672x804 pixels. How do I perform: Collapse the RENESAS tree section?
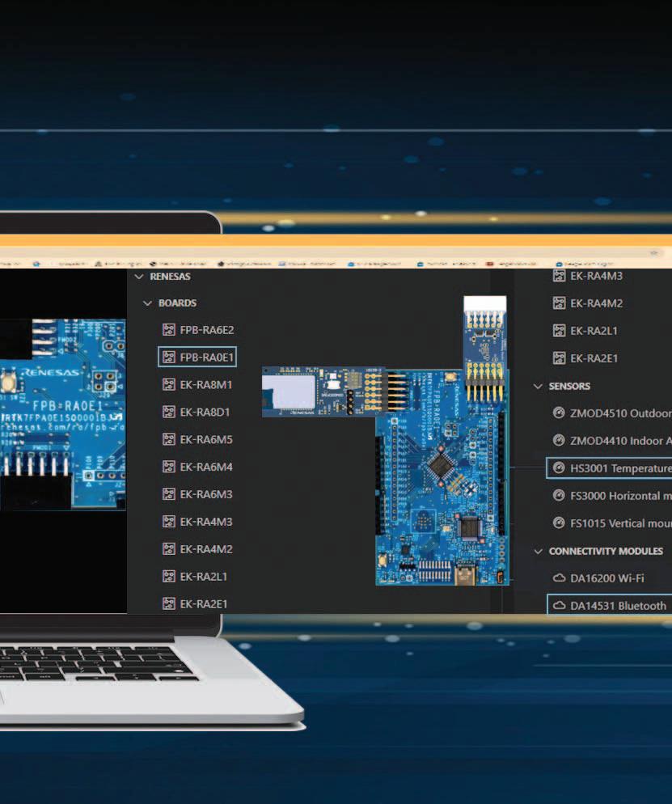point(139,277)
